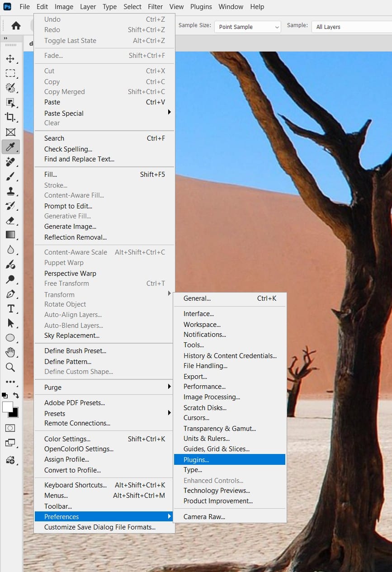
Task: Select the Eraser tool
Action: (10, 220)
